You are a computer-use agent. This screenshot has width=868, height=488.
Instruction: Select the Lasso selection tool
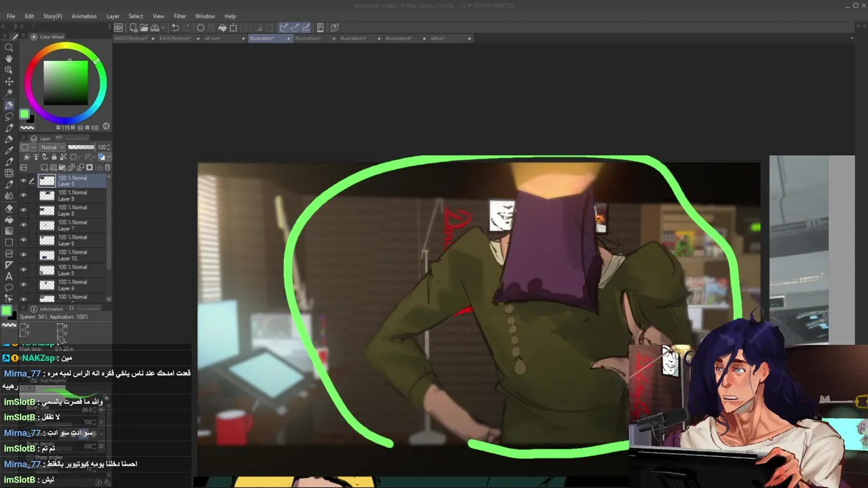tap(9, 117)
